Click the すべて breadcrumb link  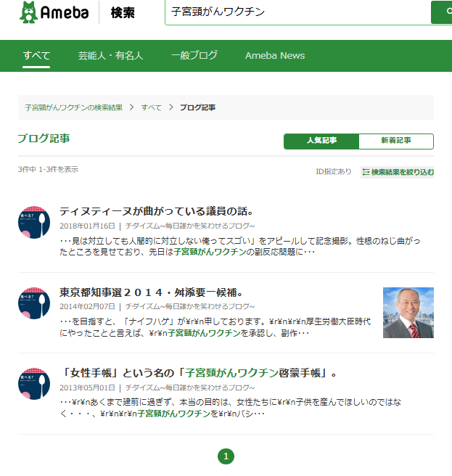click(x=151, y=107)
